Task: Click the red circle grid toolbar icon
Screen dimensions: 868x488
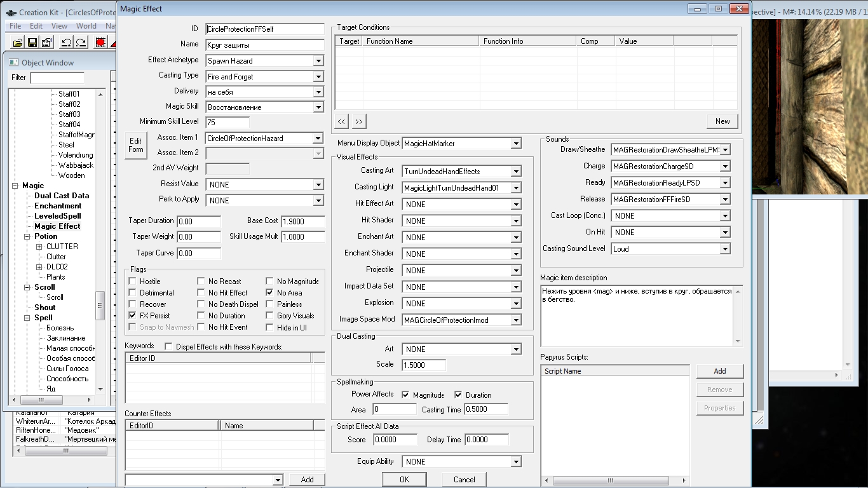Action: click(x=100, y=43)
